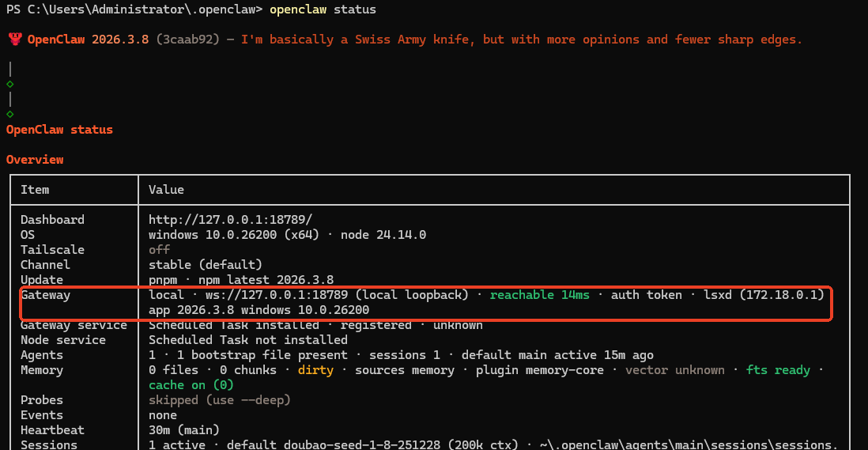
Task: Click the 'Overview' section heading
Action: 35,160
